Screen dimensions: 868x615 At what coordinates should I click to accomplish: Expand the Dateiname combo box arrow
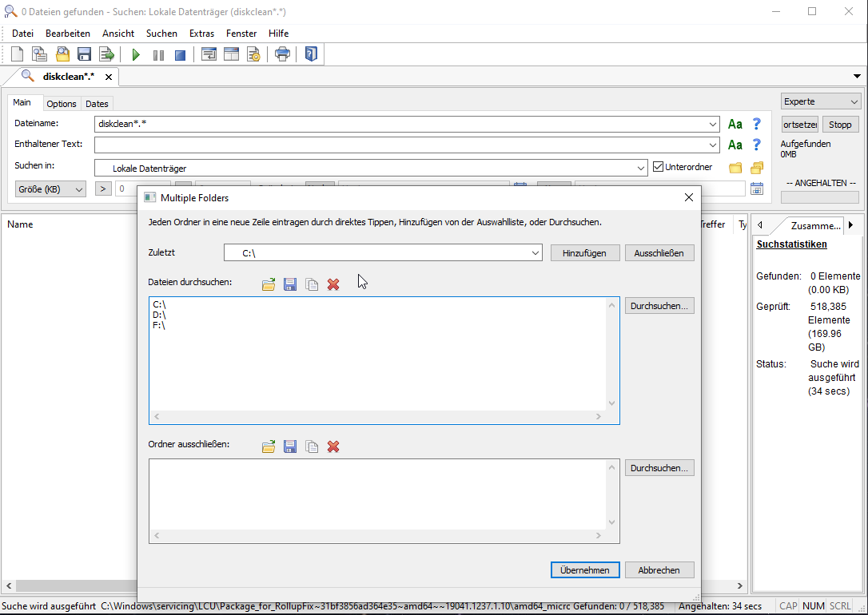click(x=713, y=125)
